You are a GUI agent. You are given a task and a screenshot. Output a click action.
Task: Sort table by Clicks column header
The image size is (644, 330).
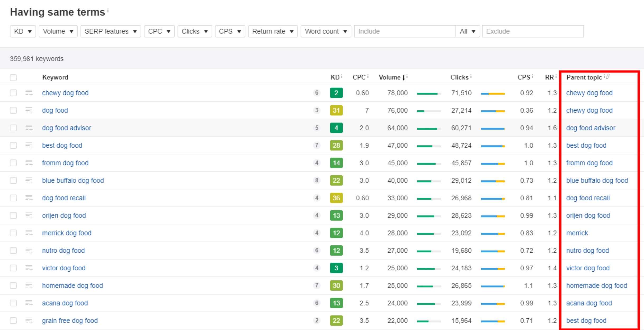[459, 77]
